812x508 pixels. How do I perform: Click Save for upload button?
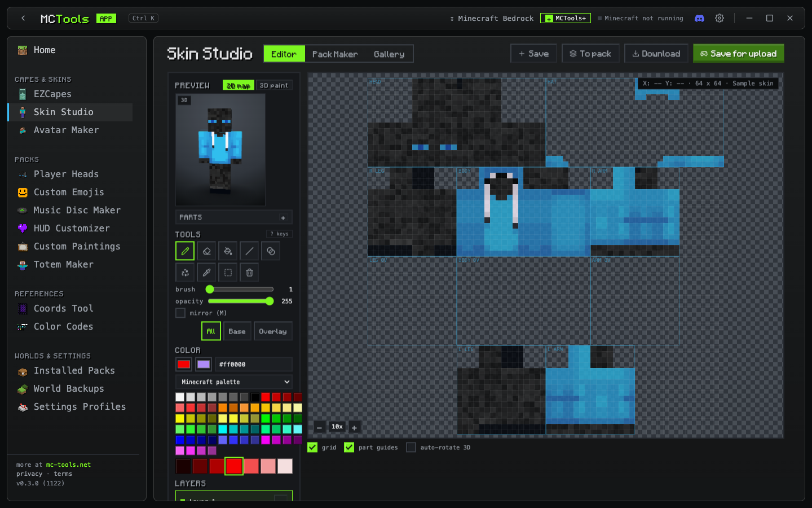[739, 54]
